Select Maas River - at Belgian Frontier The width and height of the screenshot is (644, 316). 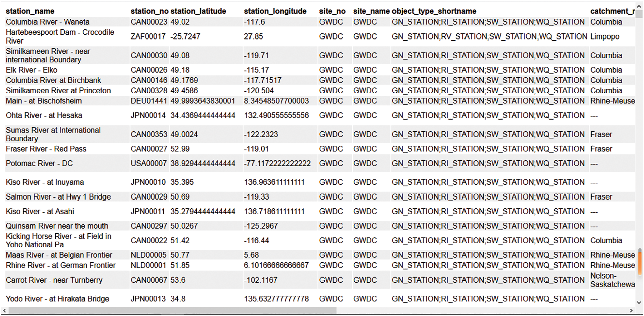59,255
